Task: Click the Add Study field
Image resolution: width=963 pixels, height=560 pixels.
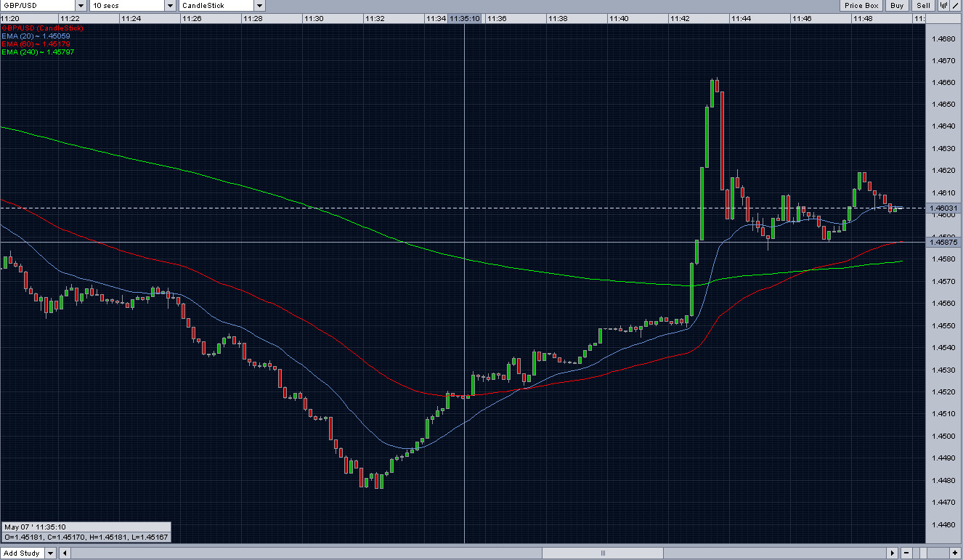Action: click(x=22, y=553)
